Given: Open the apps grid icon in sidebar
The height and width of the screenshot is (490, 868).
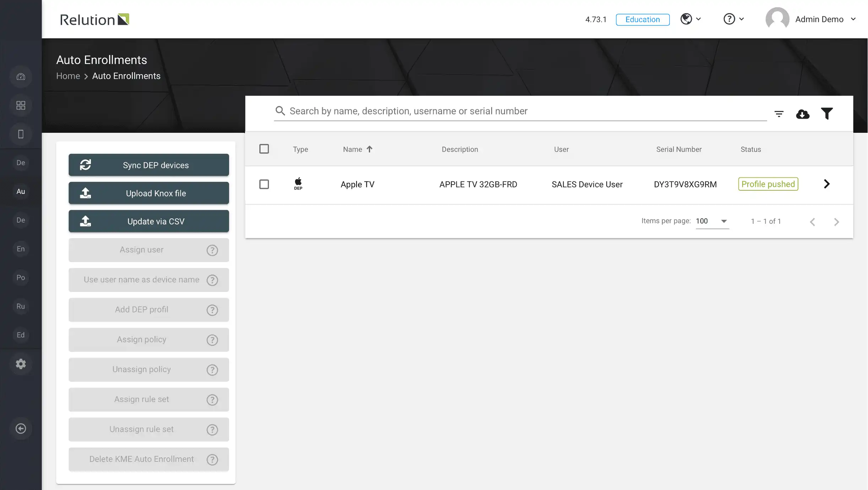Looking at the screenshot, I should 21,105.
